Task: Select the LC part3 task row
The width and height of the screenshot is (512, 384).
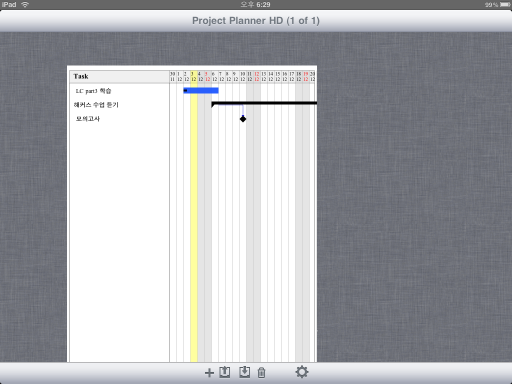Action: (x=119, y=91)
